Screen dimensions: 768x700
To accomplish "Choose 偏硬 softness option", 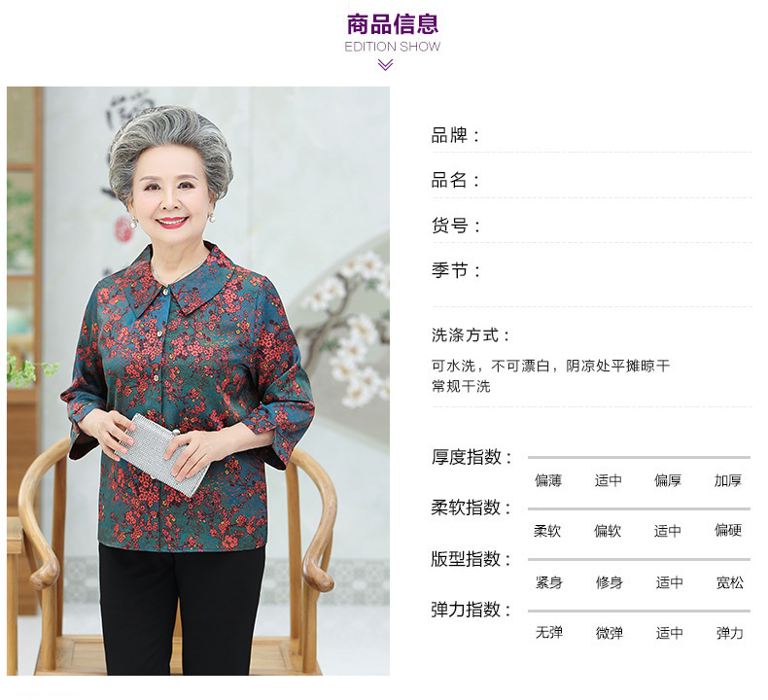I will click(x=728, y=530).
